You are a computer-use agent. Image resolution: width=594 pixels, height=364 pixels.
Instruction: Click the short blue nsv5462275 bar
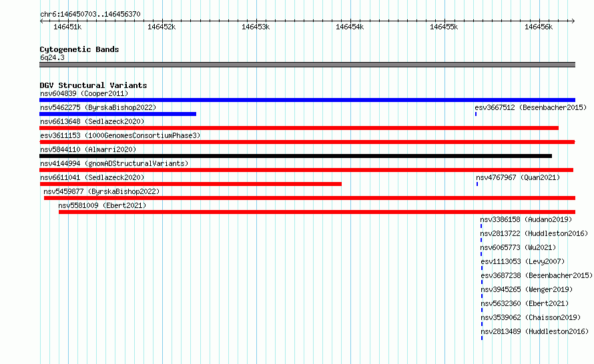point(118,114)
